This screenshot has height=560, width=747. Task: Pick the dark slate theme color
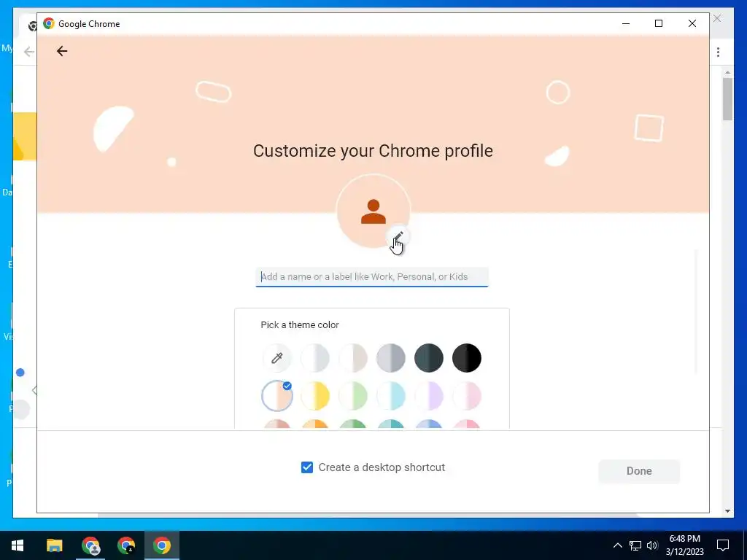(429, 357)
